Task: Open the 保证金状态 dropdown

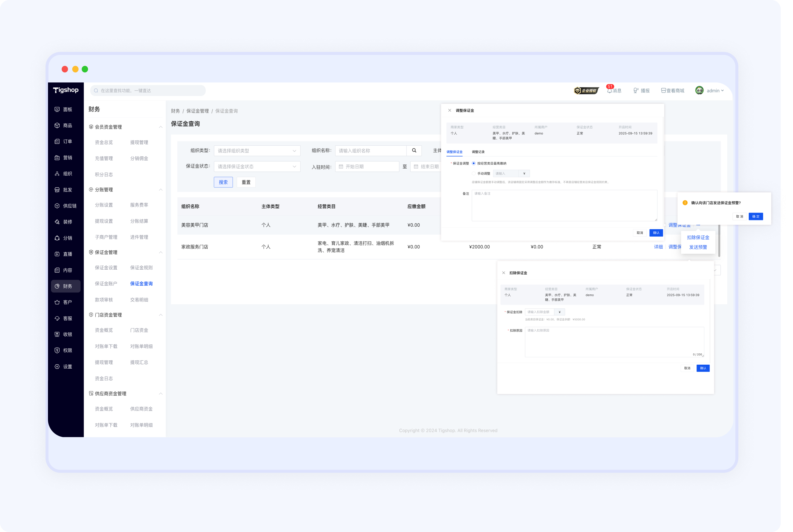Action: 257,166
